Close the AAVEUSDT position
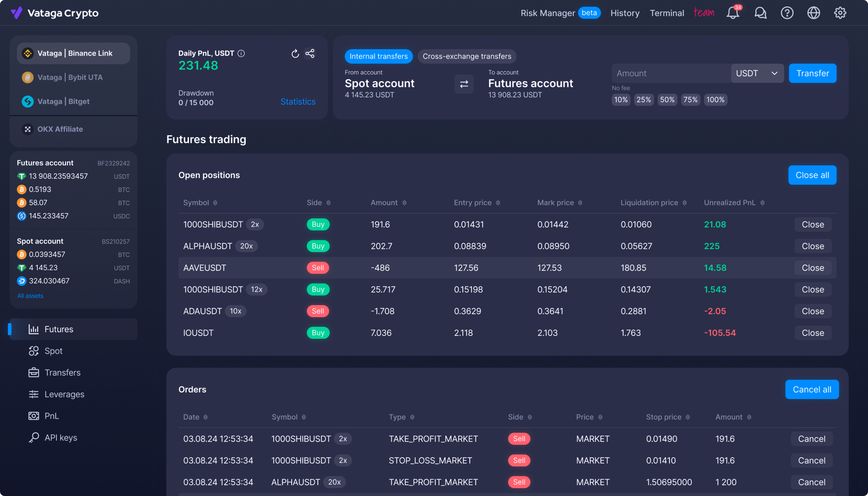Image resolution: width=868 pixels, height=496 pixels. tap(813, 268)
